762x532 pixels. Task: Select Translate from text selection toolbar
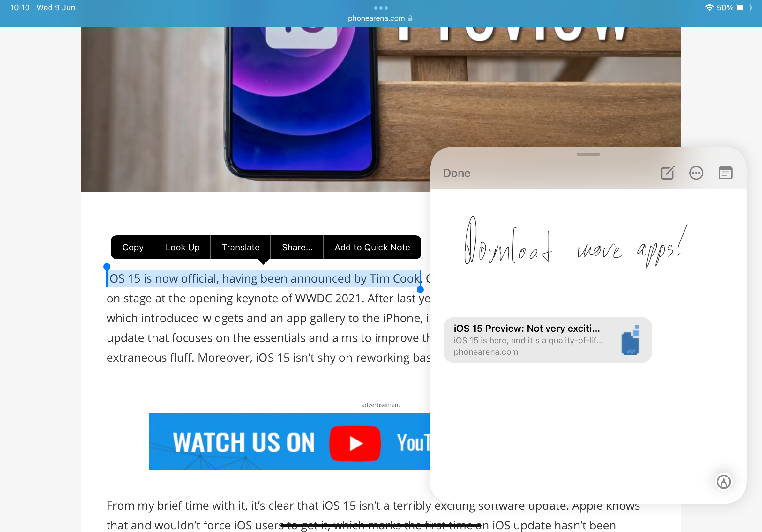point(240,247)
